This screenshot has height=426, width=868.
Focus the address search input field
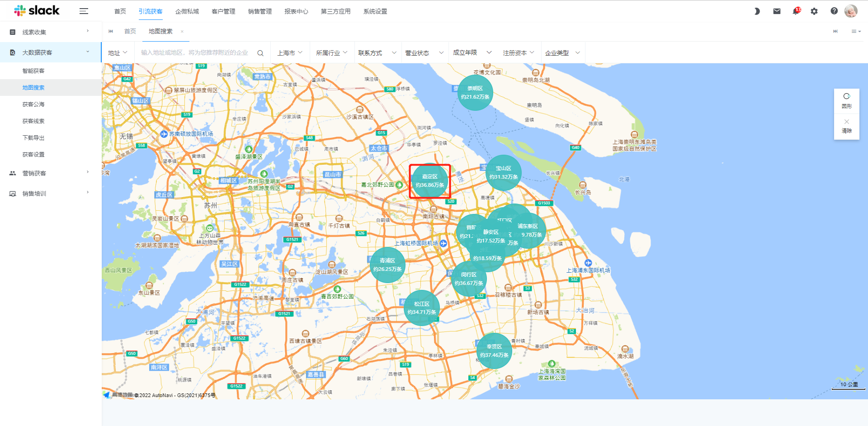point(194,53)
